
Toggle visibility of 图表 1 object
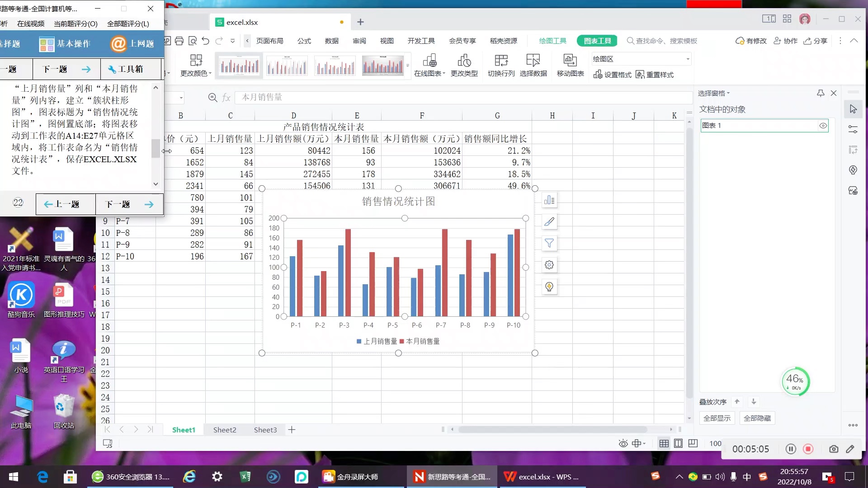(x=823, y=126)
